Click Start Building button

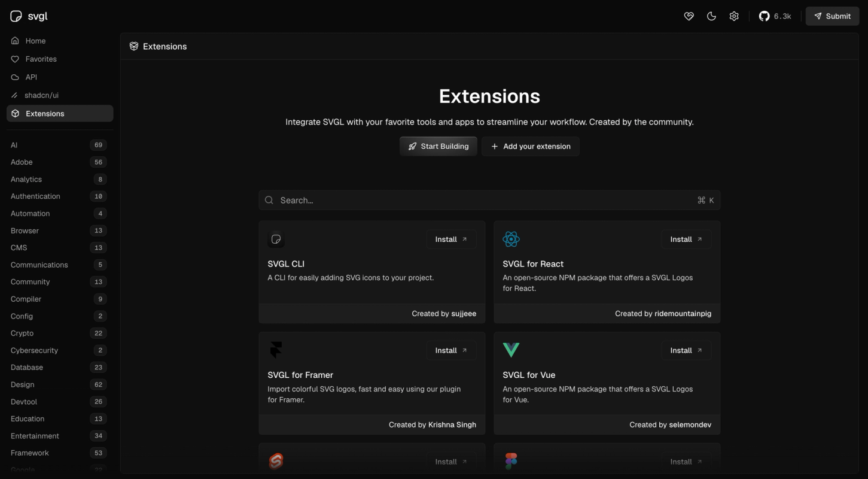pos(438,146)
